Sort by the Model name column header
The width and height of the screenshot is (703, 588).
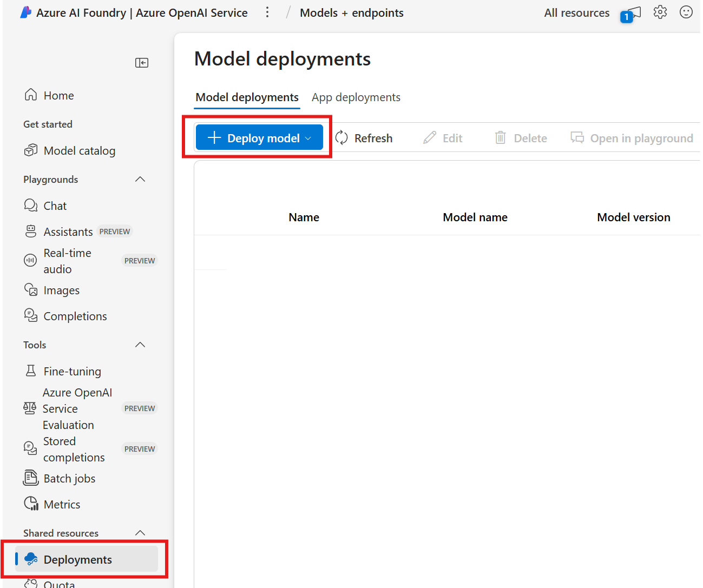475,217
